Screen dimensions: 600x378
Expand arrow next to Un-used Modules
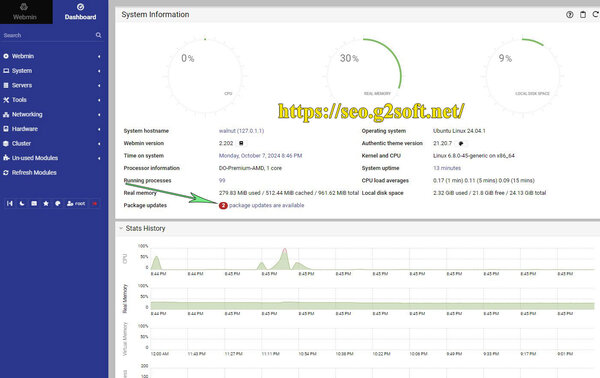click(x=99, y=158)
